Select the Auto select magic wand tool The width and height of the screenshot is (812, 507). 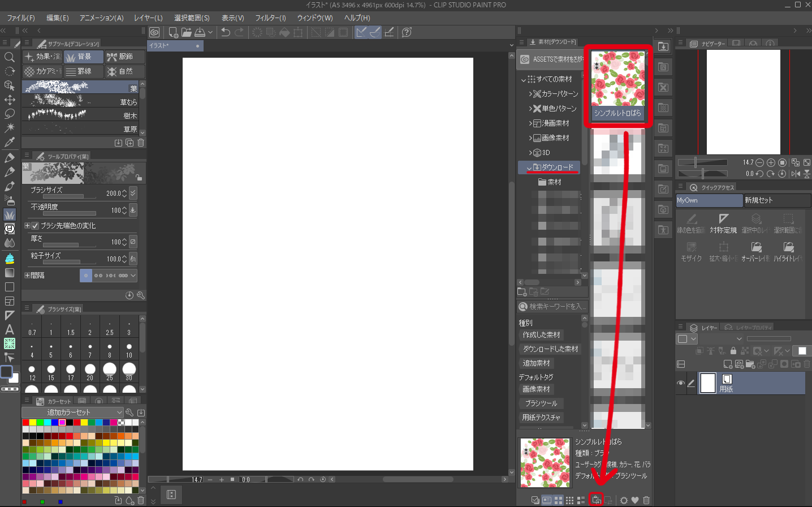click(10, 128)
